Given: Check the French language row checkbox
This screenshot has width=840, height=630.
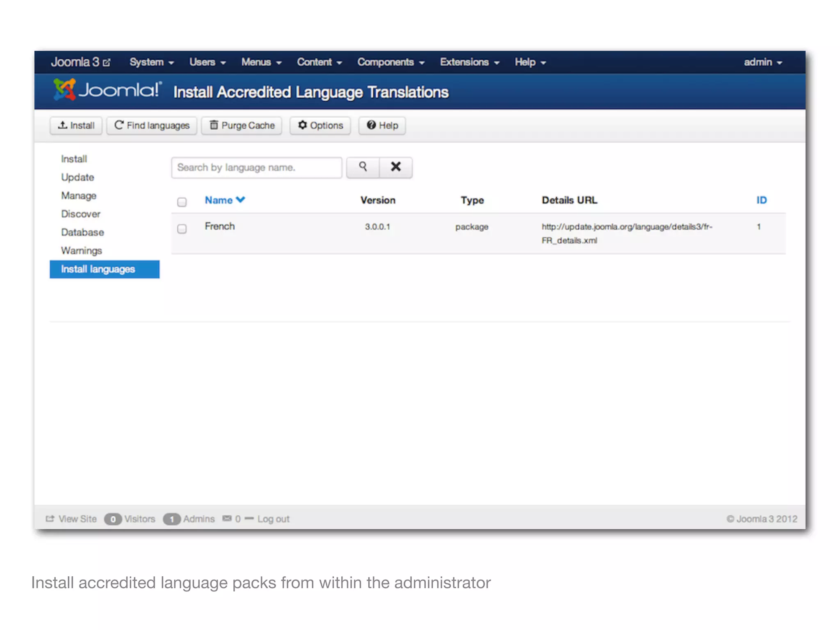Looking at the screenshot, I should click(182, 228).
